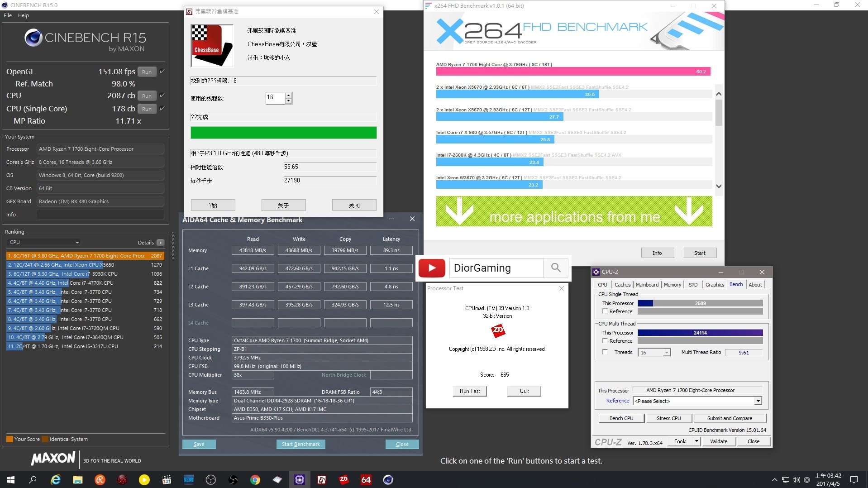Open Media Player Classic 321 icon
The image size is (868, 488).
pos(166,479)
